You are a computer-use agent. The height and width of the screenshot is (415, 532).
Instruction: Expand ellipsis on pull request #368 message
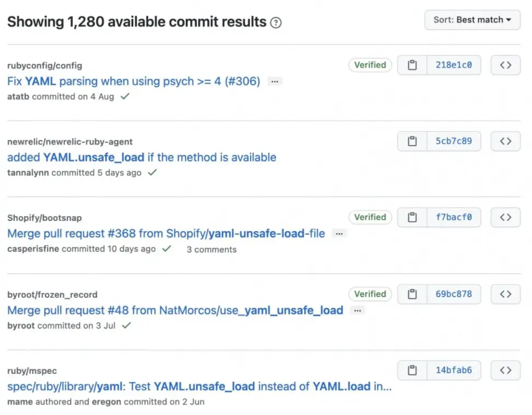(x=339, y=234)
